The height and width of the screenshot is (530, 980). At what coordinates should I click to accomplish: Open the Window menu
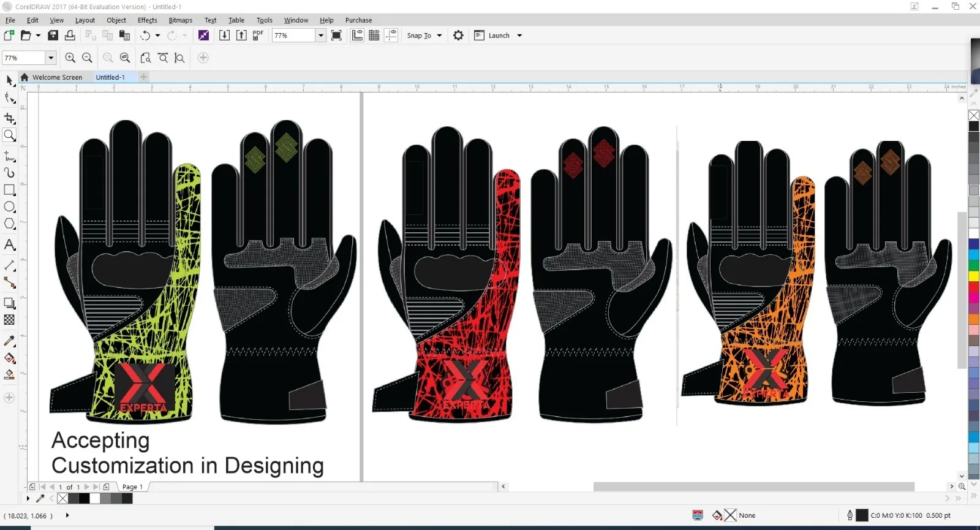(x=296, y=20)
